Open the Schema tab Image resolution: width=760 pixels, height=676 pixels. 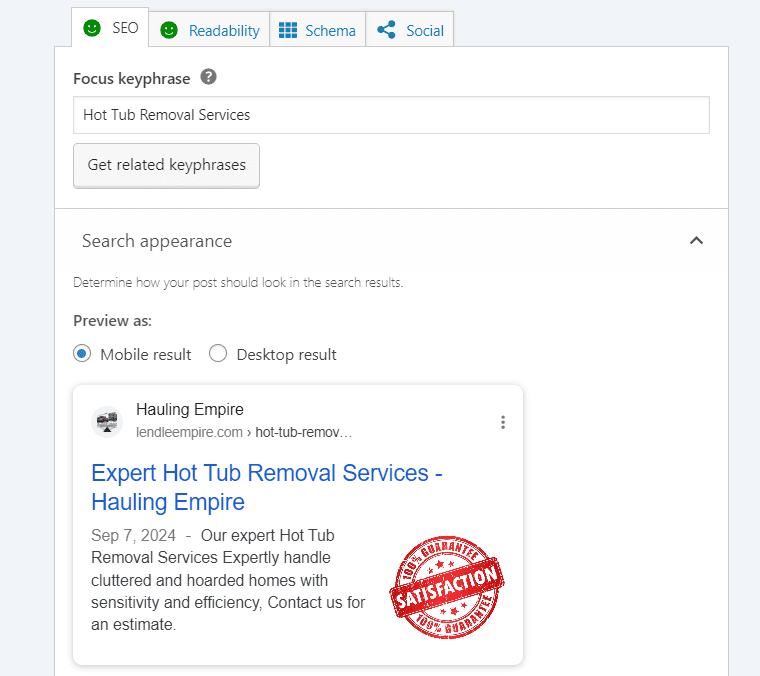317,30
